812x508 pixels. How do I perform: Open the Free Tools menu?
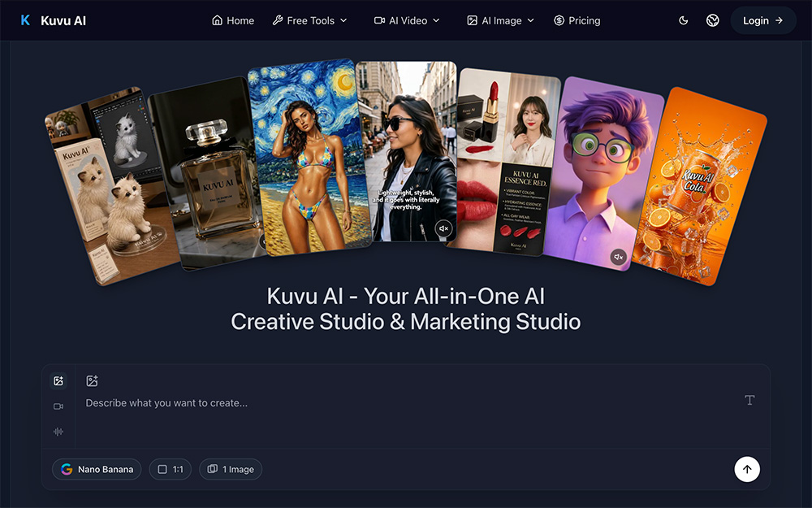point(309,21)
